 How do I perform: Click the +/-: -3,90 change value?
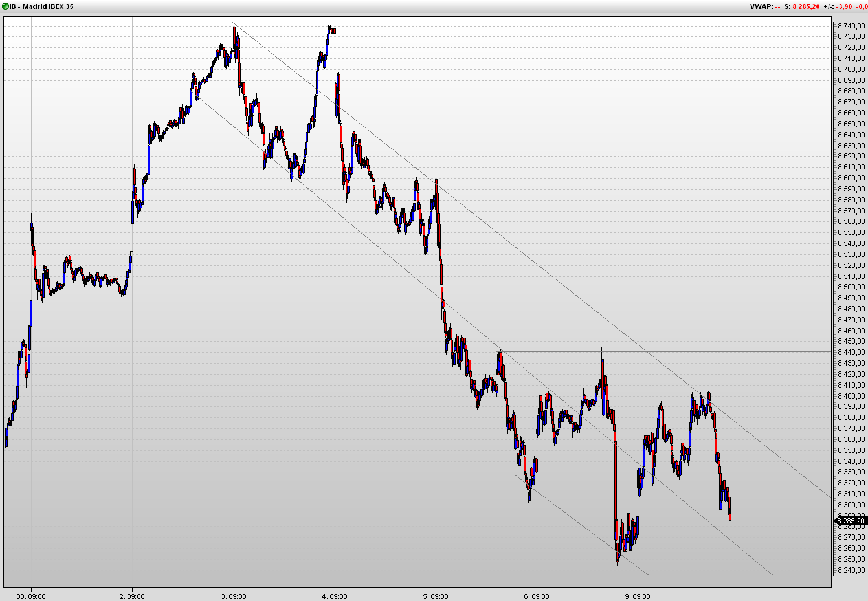838,6
